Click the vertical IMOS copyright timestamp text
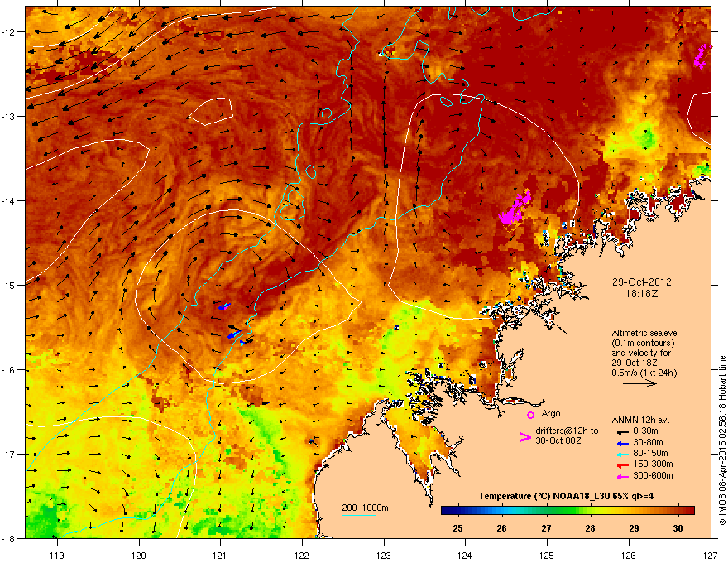This screenshot has height=563, width=728. point(722,440)
